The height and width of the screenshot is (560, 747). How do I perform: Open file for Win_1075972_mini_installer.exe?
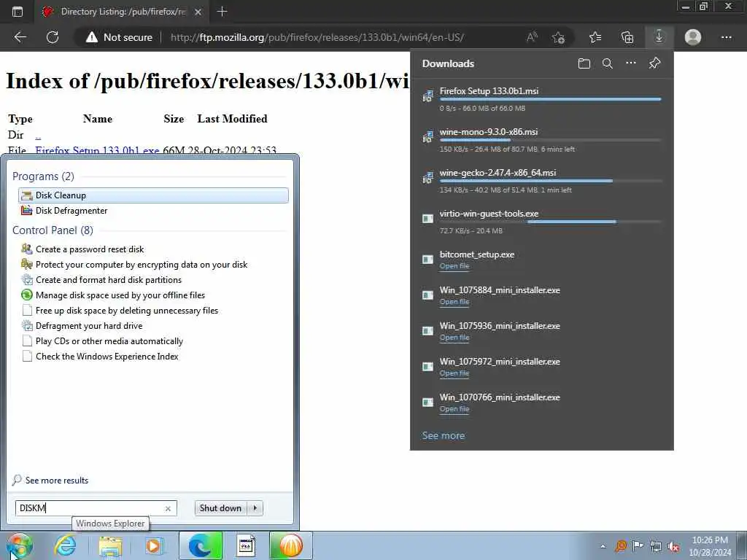point(454,373)
